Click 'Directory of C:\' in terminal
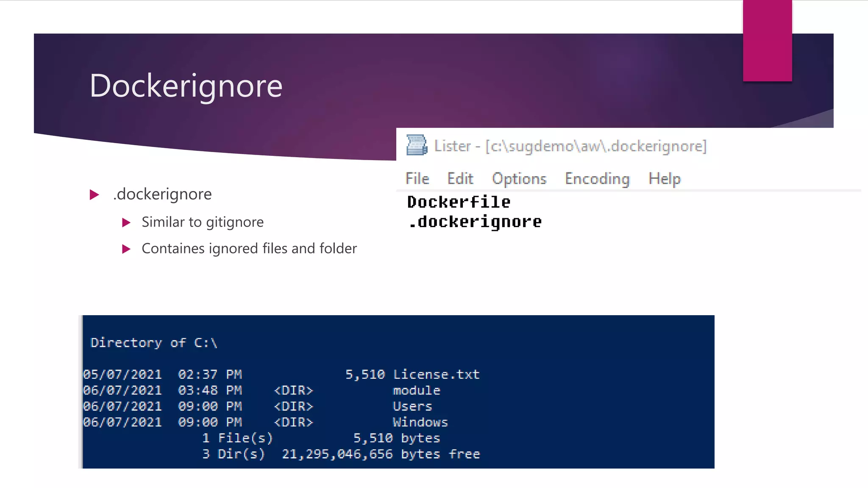The height and width of the screenshot is (488, 868). (154, 343)
